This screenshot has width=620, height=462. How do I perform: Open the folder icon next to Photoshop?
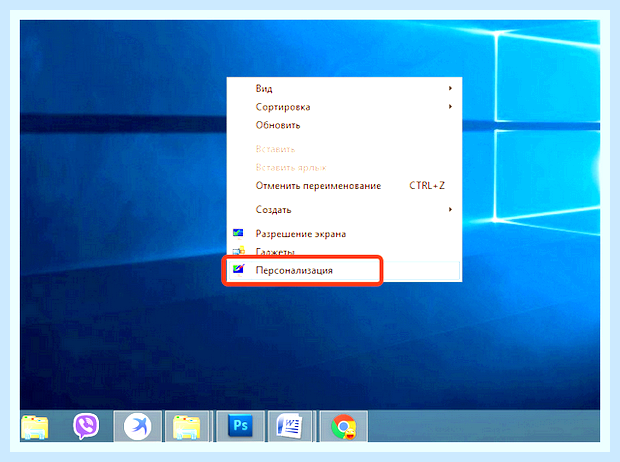(187, 427)
